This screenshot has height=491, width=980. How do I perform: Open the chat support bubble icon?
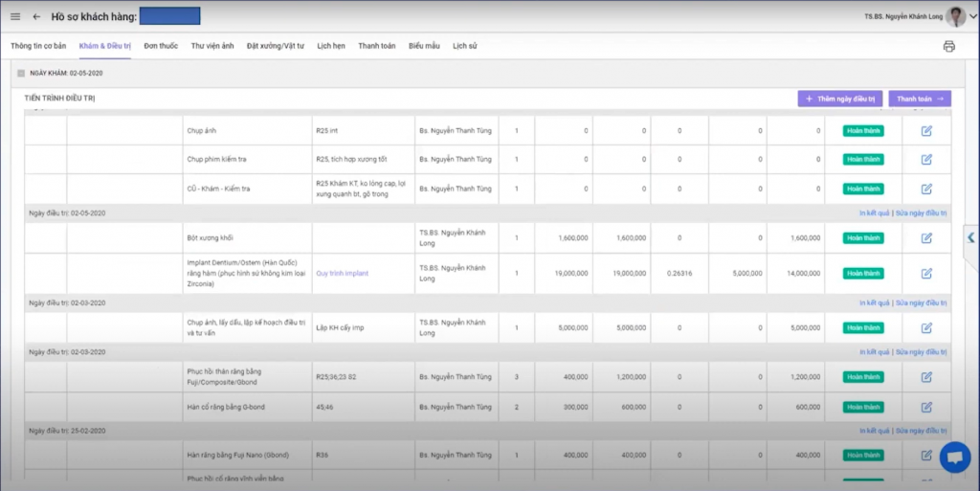954,458
